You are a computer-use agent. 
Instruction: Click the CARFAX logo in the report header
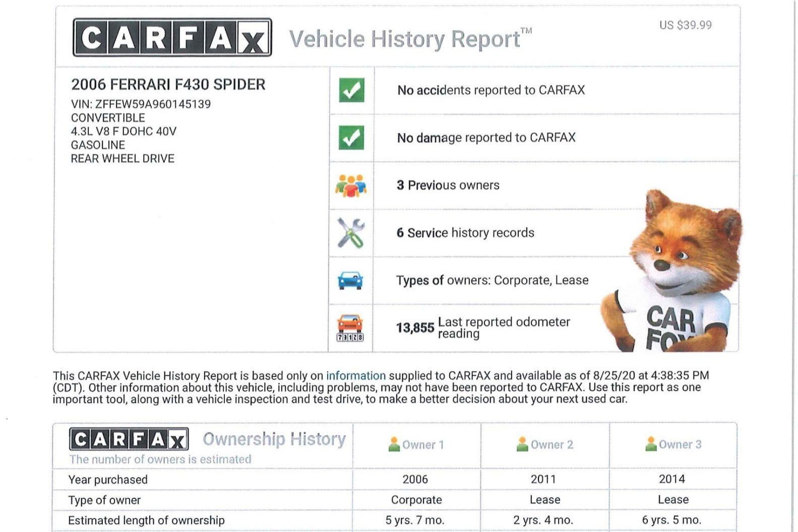172,37
